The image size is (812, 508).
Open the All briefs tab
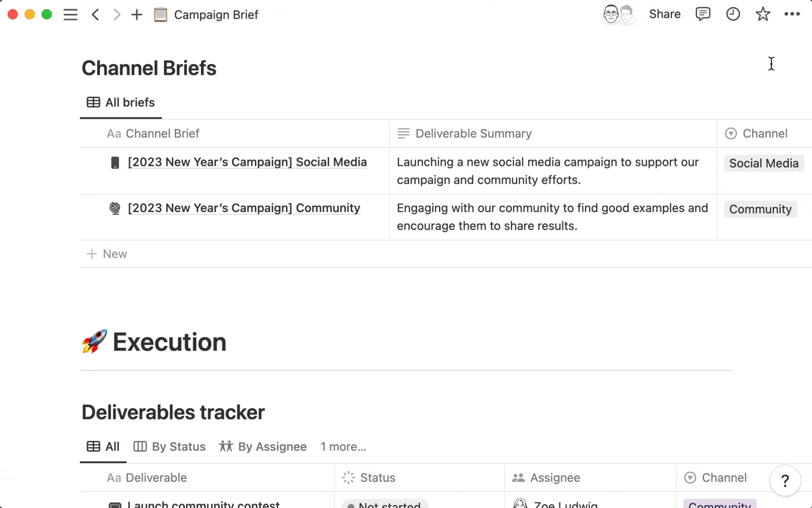coord(121,103)
